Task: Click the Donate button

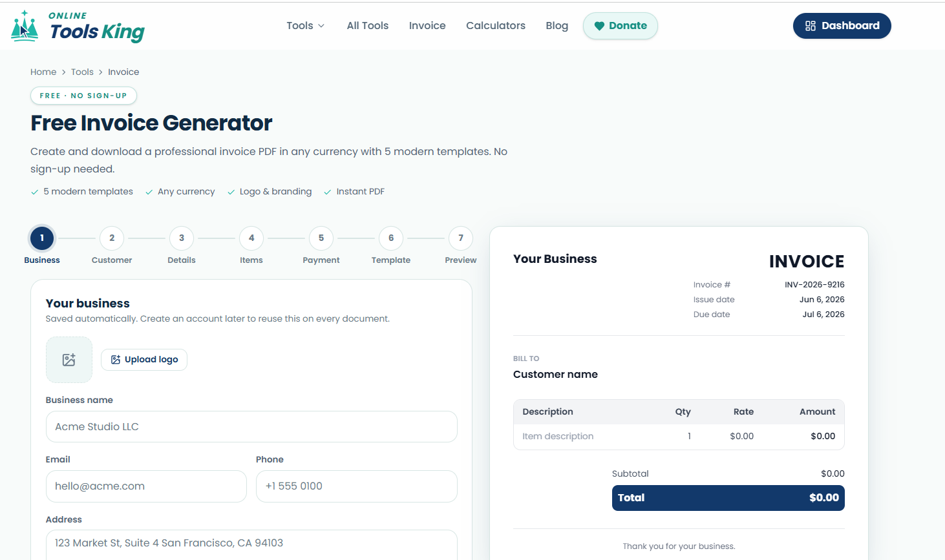Action: click(x=621, y=26)
